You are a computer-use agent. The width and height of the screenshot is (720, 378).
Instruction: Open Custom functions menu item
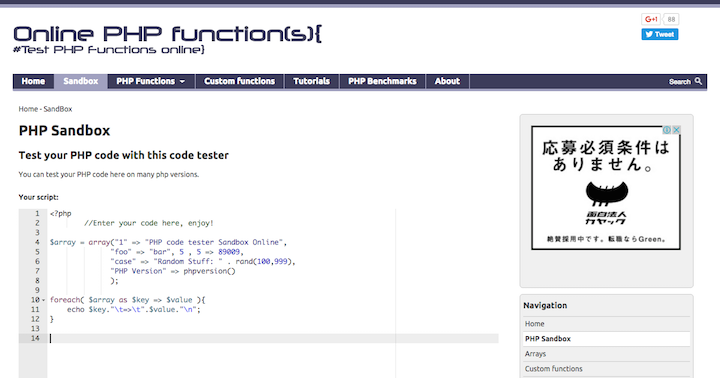[239, 81]
